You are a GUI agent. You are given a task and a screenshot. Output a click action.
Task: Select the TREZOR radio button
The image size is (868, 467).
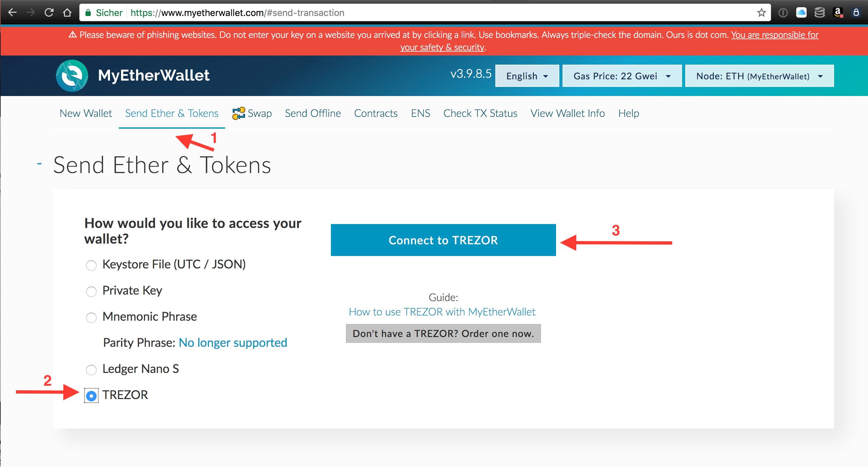tap(92, 394)
